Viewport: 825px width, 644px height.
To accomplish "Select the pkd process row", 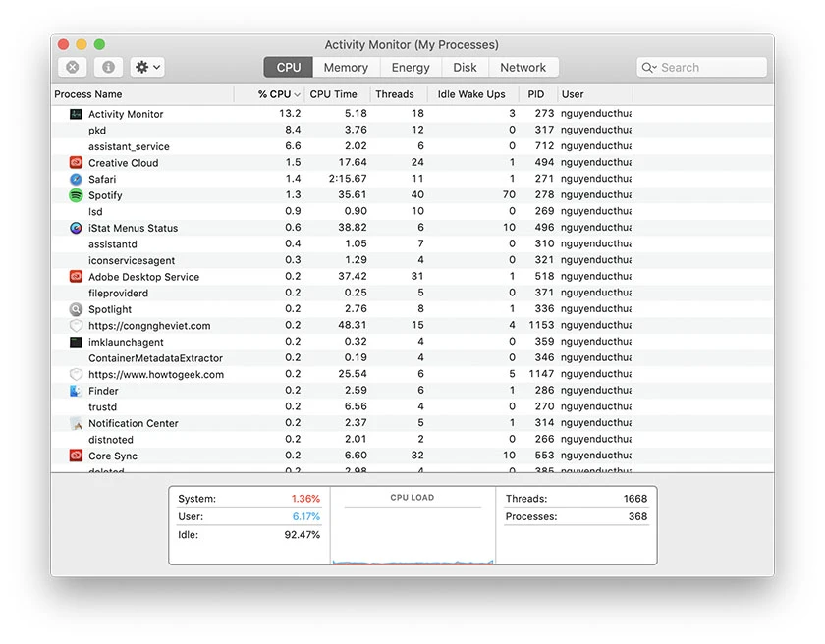I will tap(412, 130).
